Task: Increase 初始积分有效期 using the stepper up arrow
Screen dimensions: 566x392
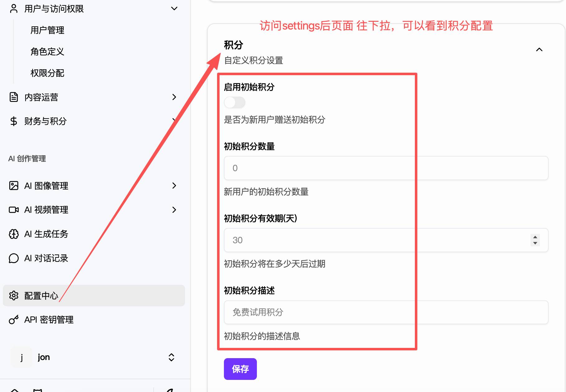Action: click(x=535, y=237)
